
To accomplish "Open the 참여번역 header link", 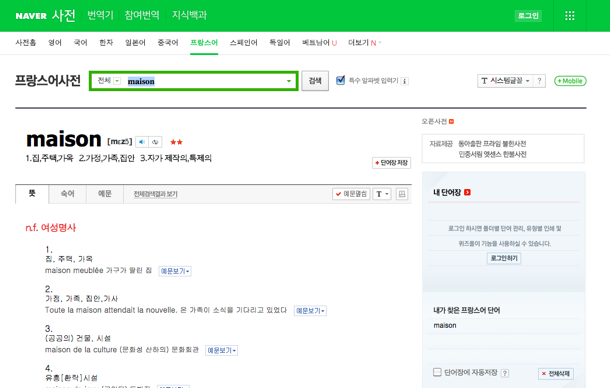I will (142, 15).
